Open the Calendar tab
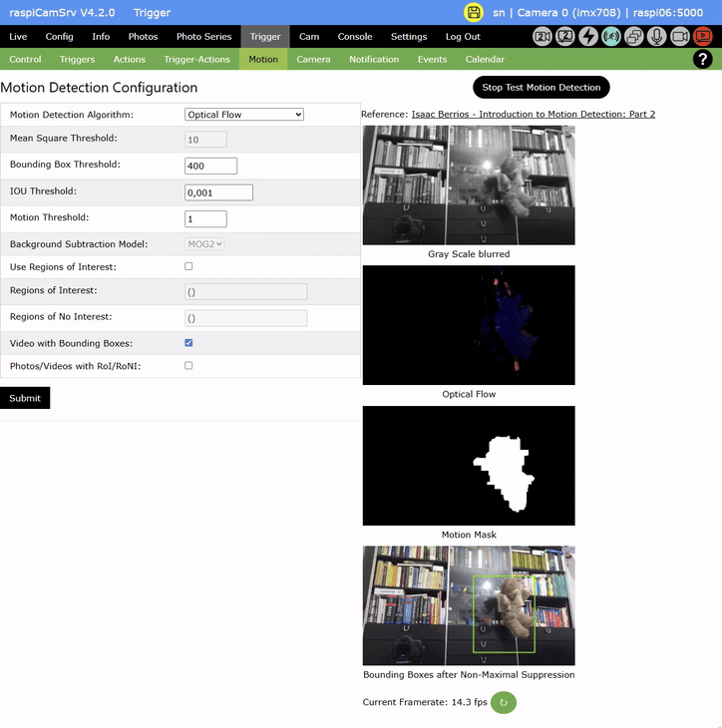 (x=485, y=60)
